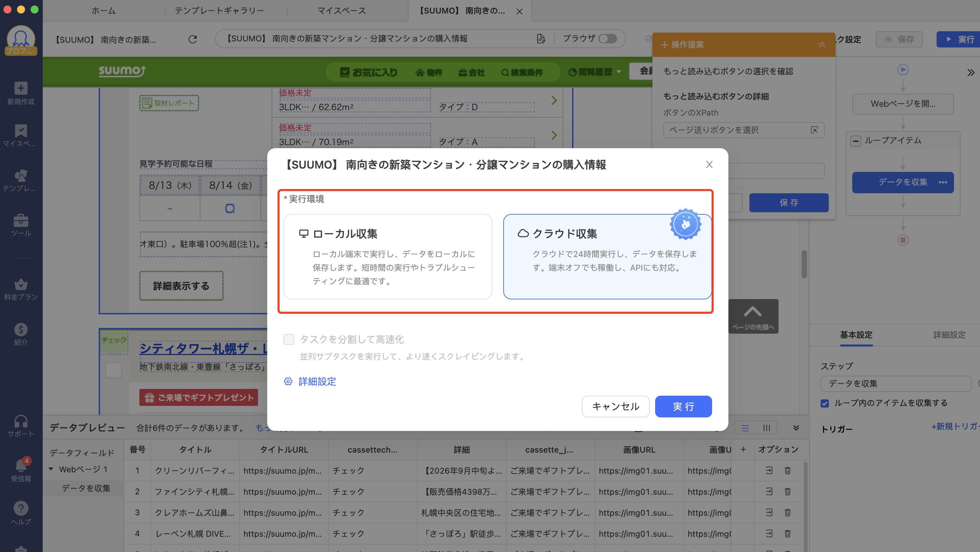Open chevron for タイプ：A listing
This screenshot has height=552, width=980.
pyautogui.click(x=554, y=135)
